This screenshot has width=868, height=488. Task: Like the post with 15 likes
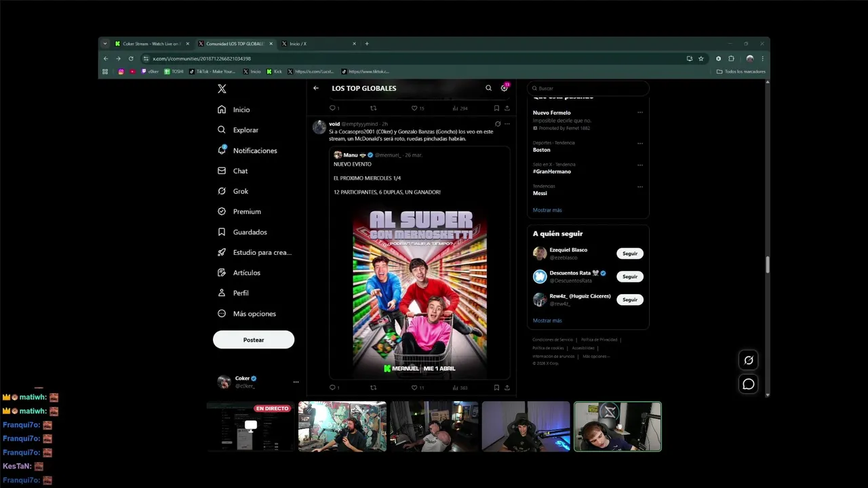coord(418,108)
